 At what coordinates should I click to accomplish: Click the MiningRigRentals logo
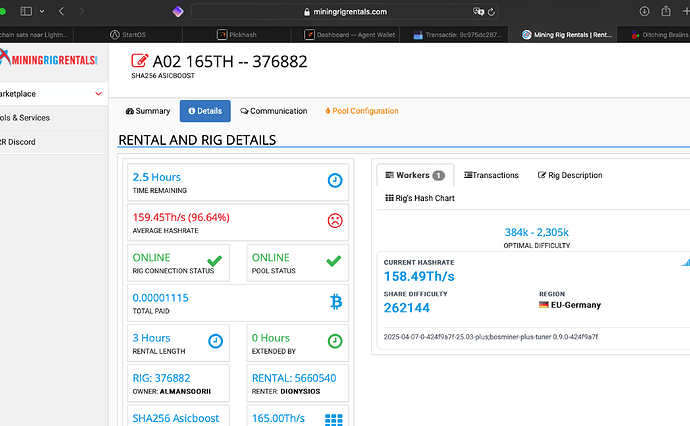pos(48,59)
